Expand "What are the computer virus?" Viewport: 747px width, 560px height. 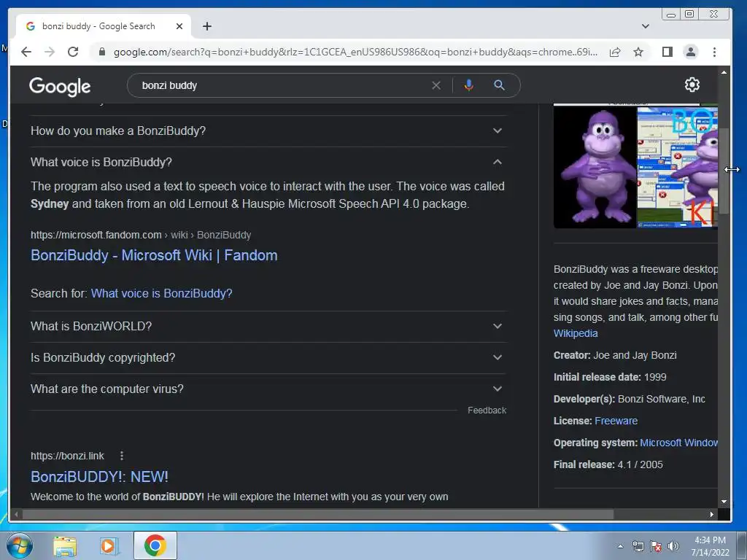click(x=268, y=389)
